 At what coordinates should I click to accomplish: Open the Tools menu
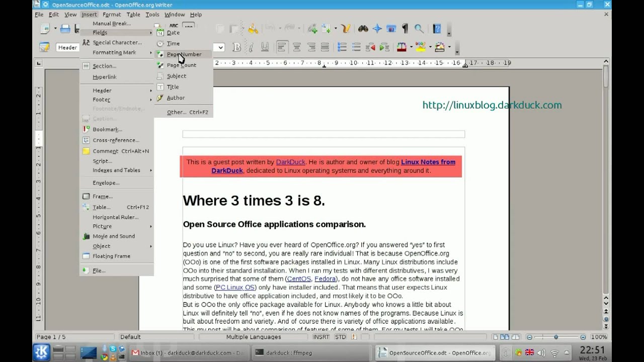[152, 15]
